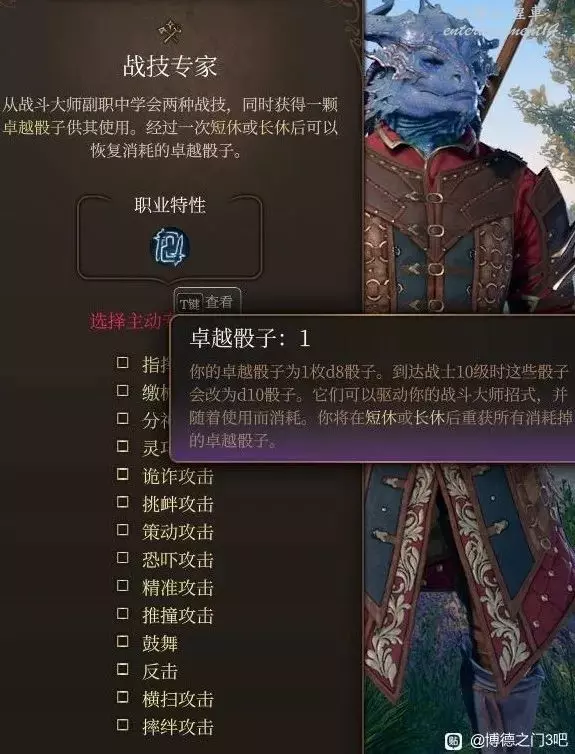
Task: Enable the 恐吓攻击 checkbox
Action: [123, 558]
